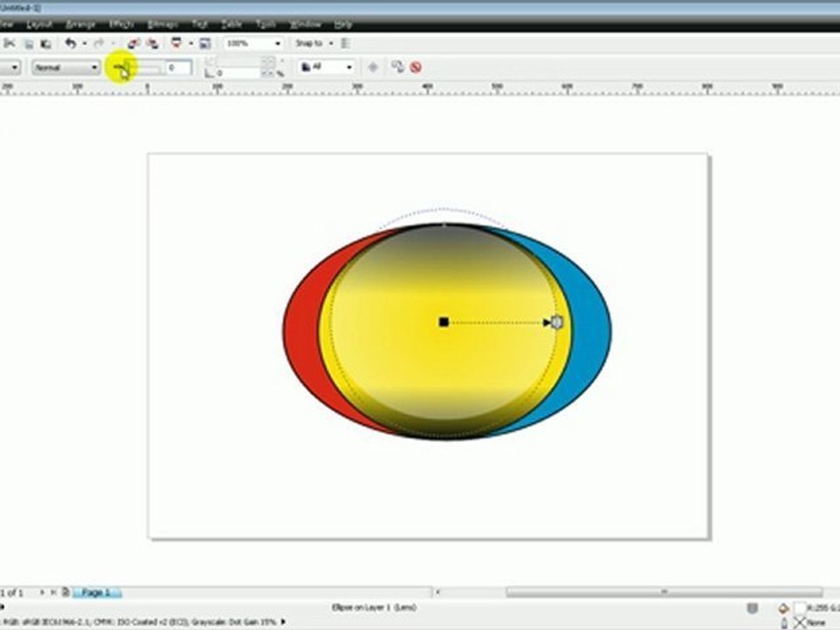Viewport: 840px width, 630px height.
Task: Click the Application launcher icon
Action: click(x=176, y=43)
